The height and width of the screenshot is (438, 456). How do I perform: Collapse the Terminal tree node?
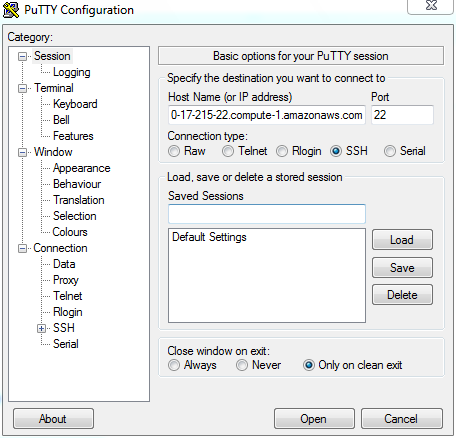(22, 88)
